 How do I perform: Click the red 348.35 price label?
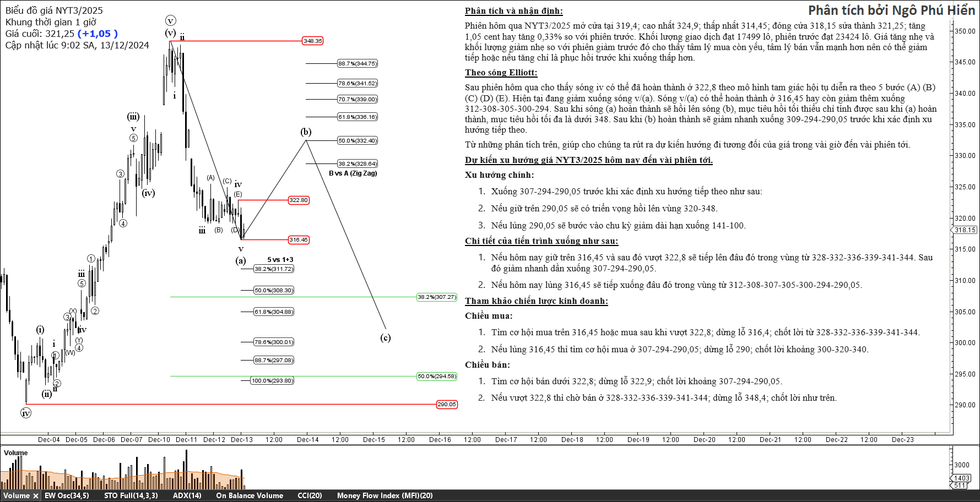[x=312, y=41]
